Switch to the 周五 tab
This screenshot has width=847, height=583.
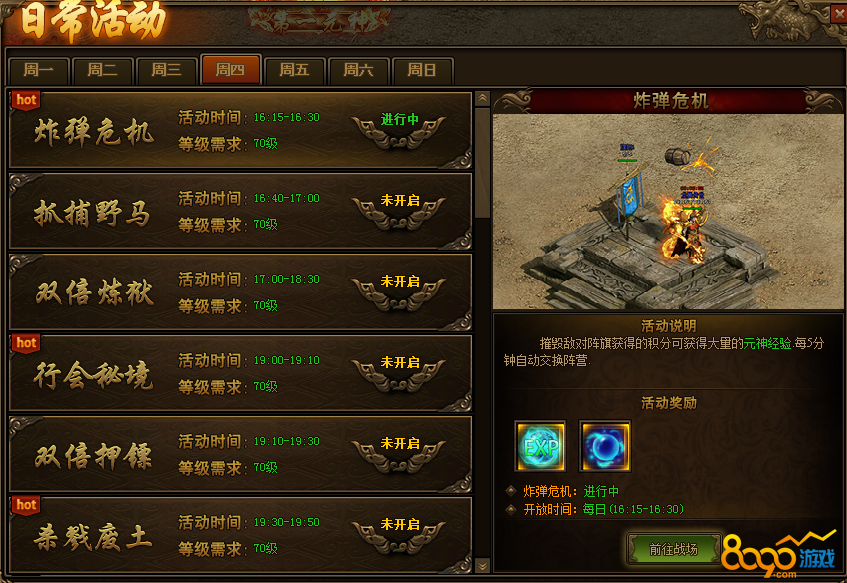click(294, 70)
